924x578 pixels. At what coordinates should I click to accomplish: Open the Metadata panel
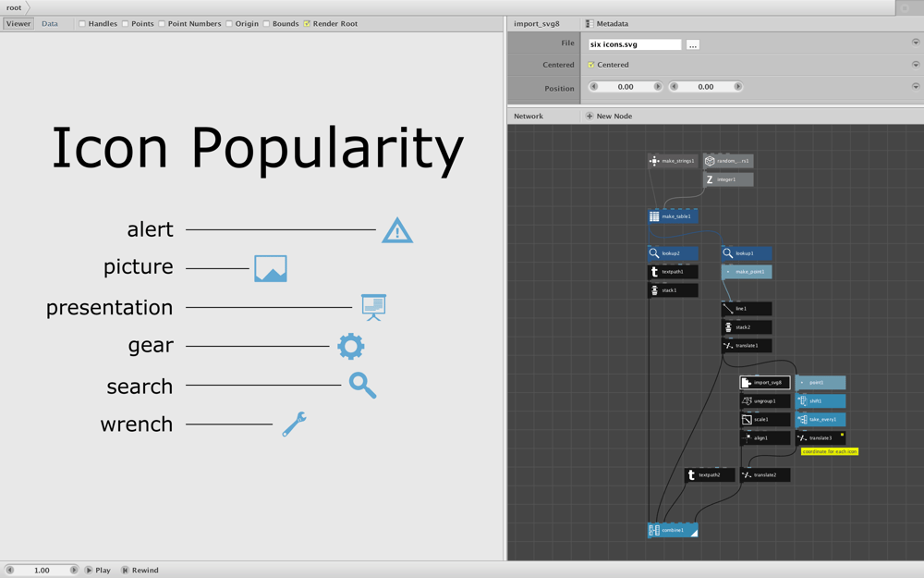pos(607,24)
